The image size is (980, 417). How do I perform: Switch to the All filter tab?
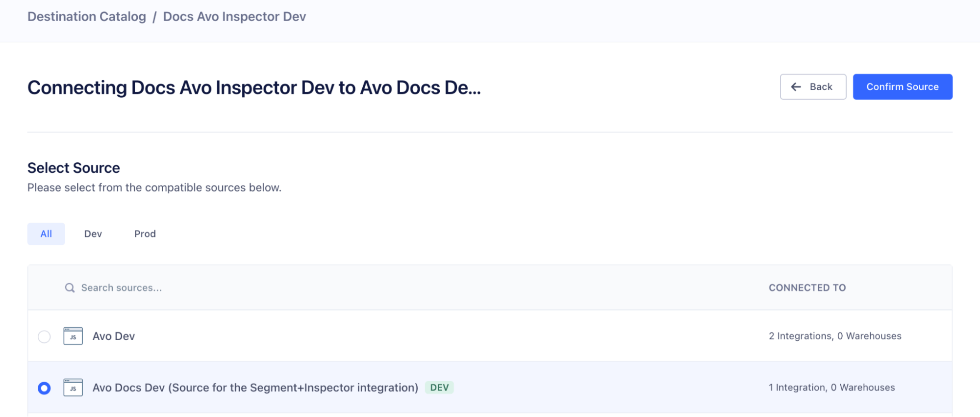tap(46, 234)
